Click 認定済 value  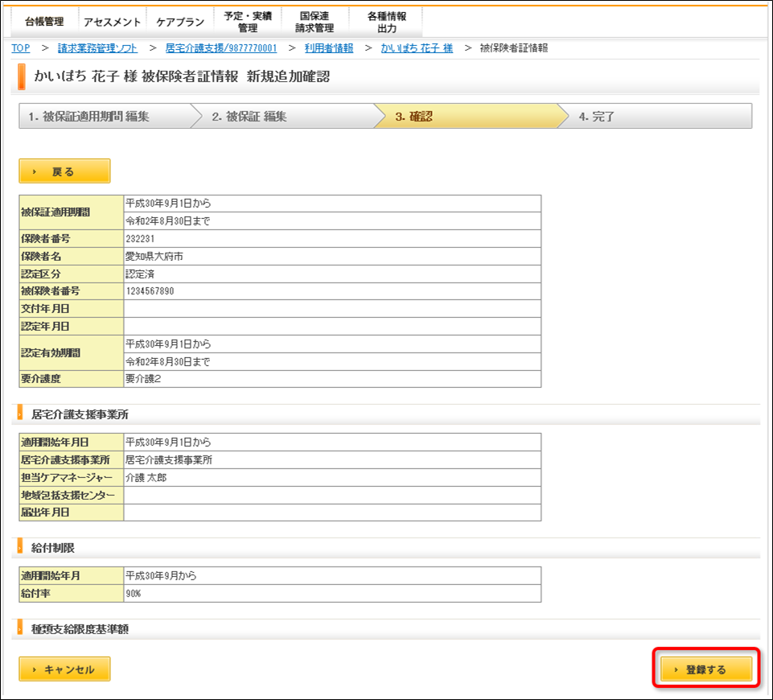(140, 274)
